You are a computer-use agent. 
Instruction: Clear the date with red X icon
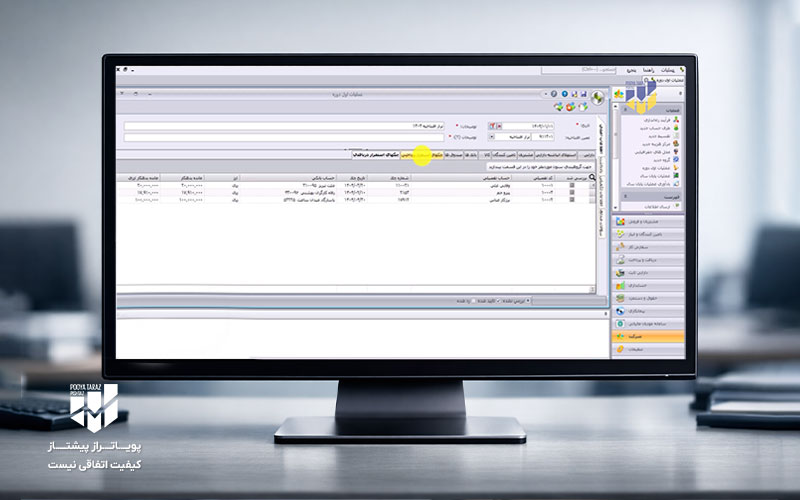click(499, 126)
